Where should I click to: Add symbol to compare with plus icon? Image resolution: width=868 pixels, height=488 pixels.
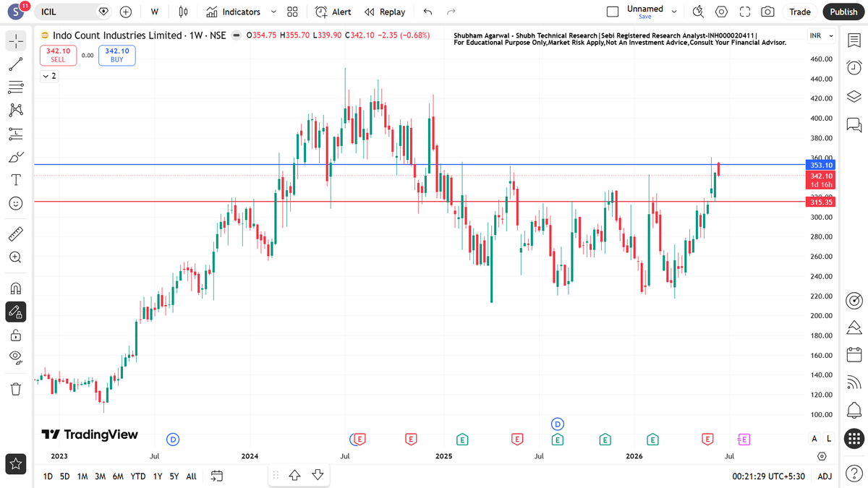(126, 12)
